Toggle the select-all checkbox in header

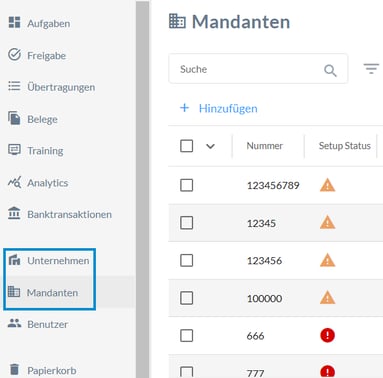pos(186,146)
